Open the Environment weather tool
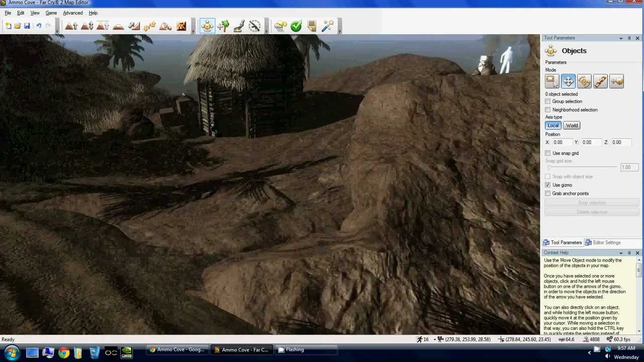Image resolution: width=644 pixels, height=362 pixels. [x=281, y=26]
